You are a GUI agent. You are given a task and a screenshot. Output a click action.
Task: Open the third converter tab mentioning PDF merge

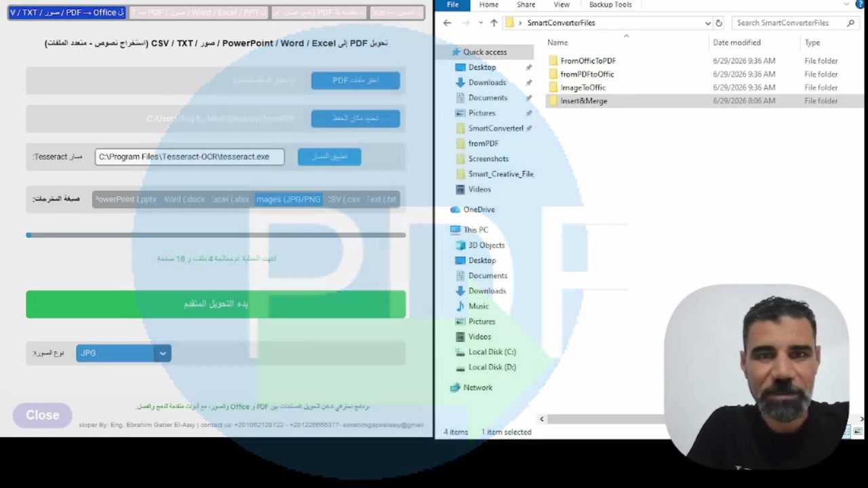[318, 12]
